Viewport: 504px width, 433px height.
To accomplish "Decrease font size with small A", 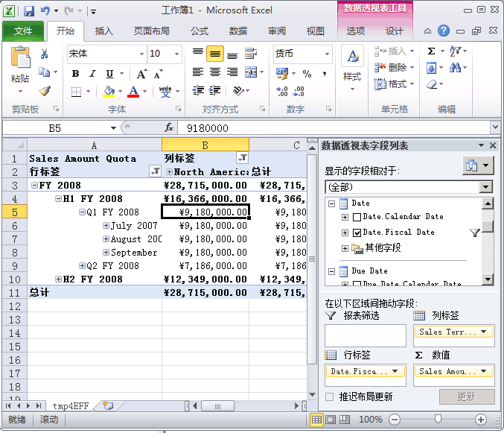I will point(158,74).
